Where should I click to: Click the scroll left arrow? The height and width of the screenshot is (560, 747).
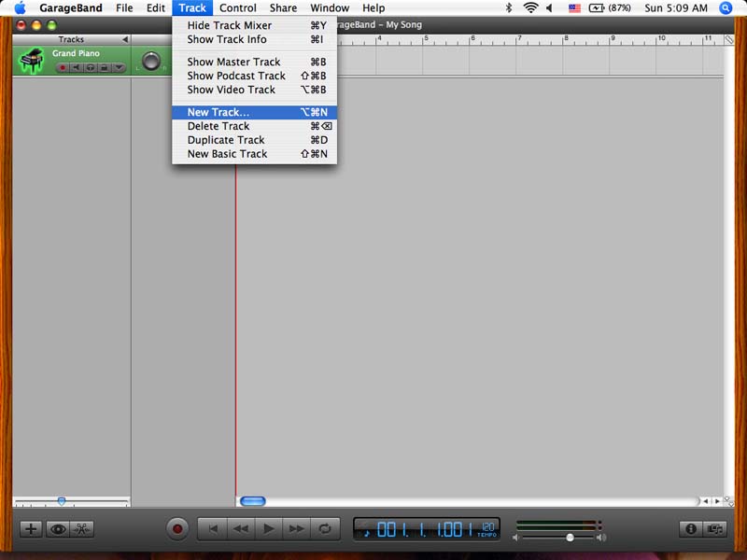click(706, 501)
